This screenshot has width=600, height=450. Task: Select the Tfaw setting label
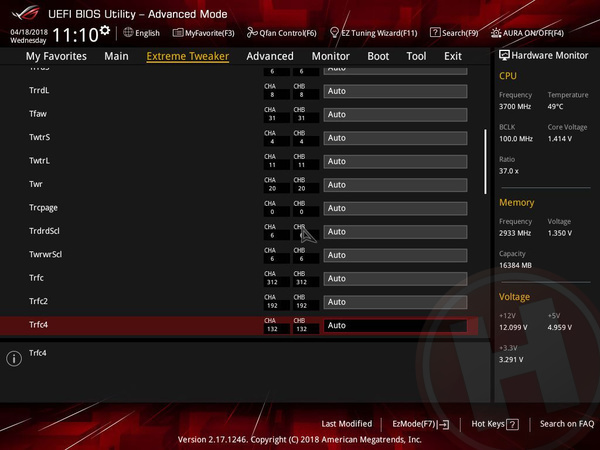pyautogui.click(x=38, y=114)
